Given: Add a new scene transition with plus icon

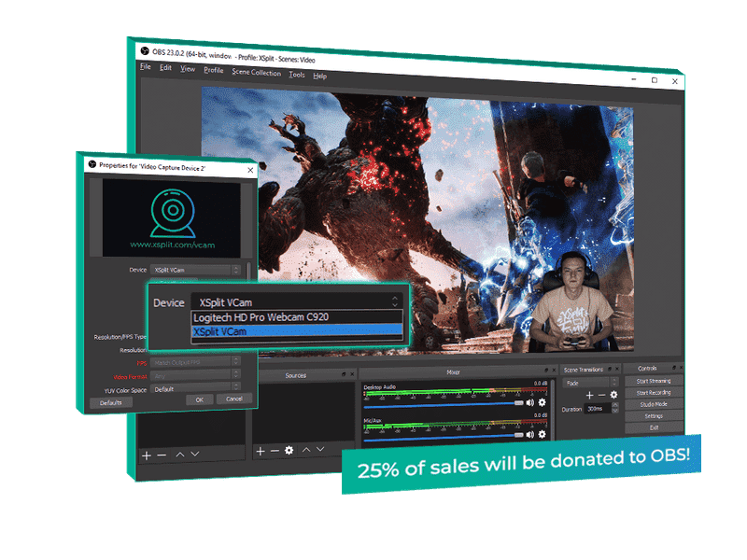Looking at the screenshot, I should coord(589,395).
